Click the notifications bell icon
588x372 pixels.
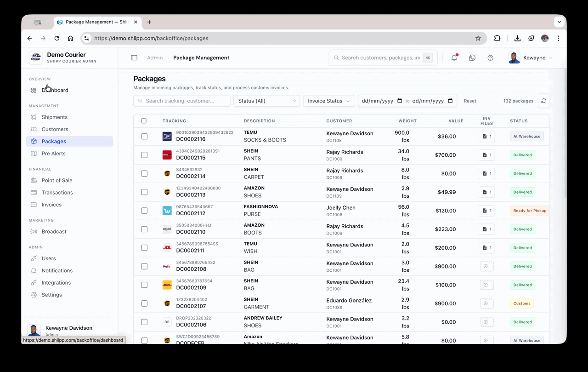(454, 57)
